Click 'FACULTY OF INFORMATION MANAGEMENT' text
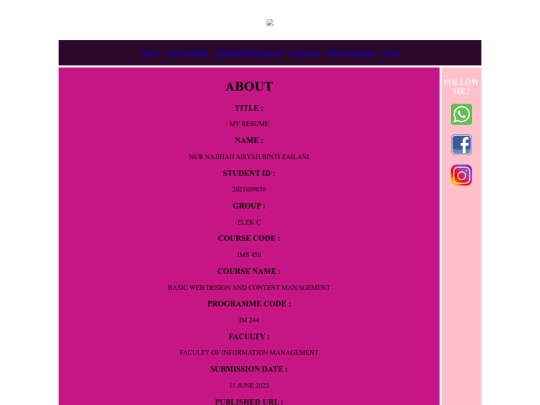The height and width of the screenshot is (405, 540). click(249, 353)
